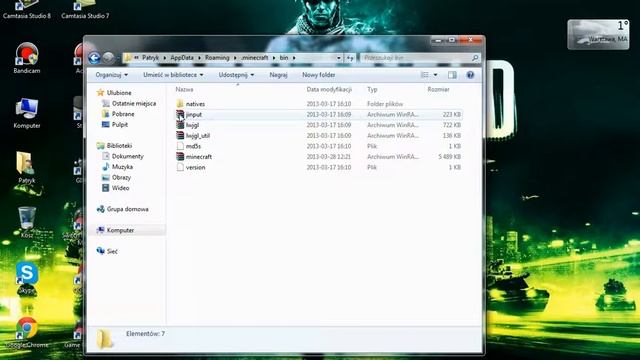Open Explorer help with the question mark
Screen dimensions: 640x360
tap(470, 75)
